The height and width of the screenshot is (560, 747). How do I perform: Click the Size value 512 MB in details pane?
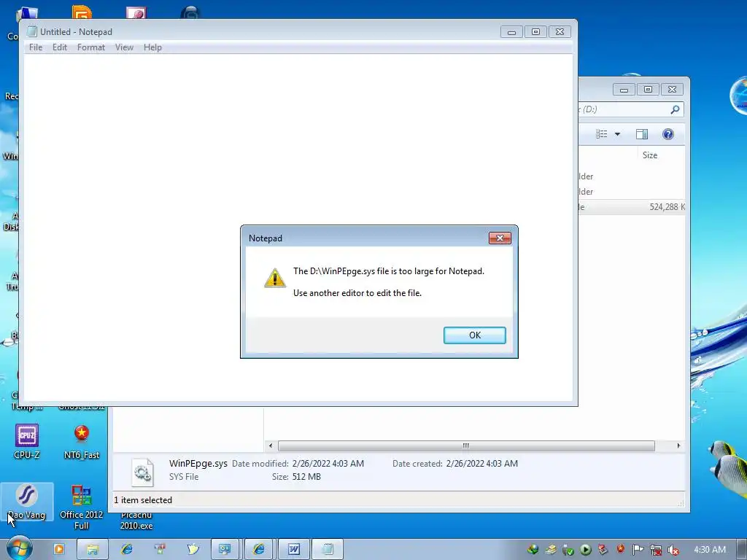(x=306, y=477)
